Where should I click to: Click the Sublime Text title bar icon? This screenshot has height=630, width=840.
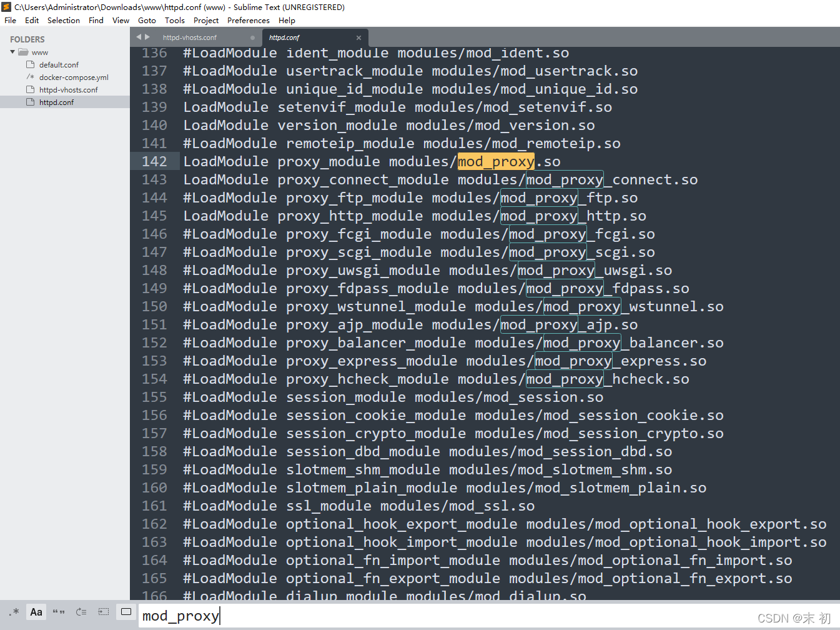click(6, 7)
